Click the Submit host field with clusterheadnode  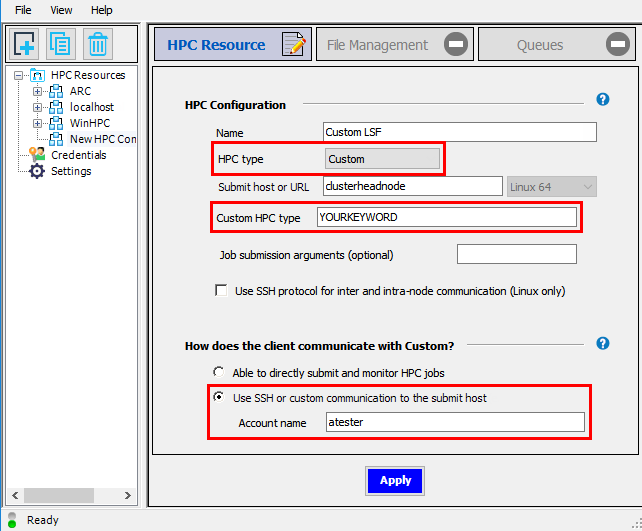click(x=413, y=186)
